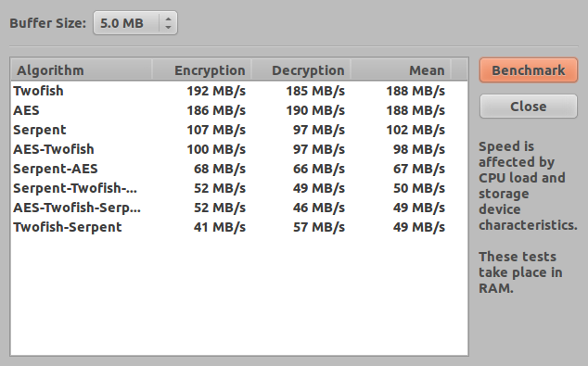Click the Buffer Size dropdown arrows
Screen dimensions: 588x366
(168, 23)
